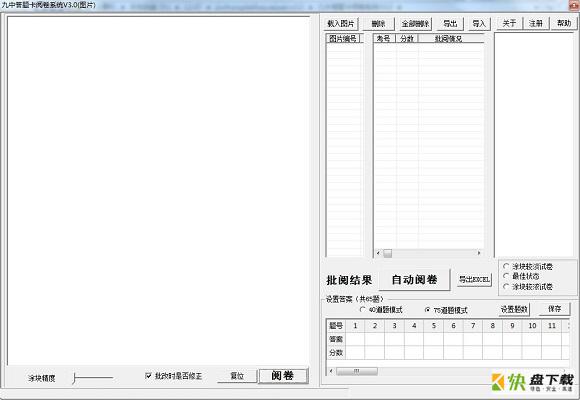Screen dimensions: 580x400
Task: Click the 分数 cell under question 3
Action: click(394, 353)
